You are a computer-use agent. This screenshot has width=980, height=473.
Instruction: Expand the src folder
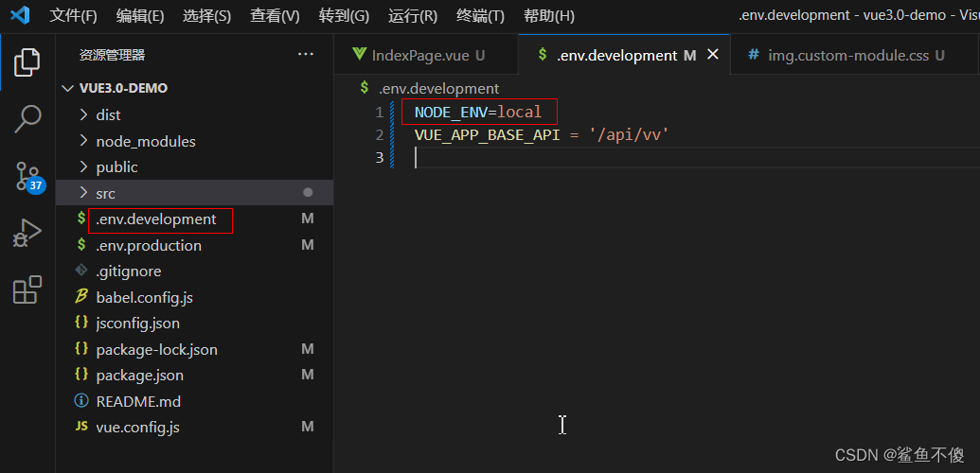coord(83,193)
